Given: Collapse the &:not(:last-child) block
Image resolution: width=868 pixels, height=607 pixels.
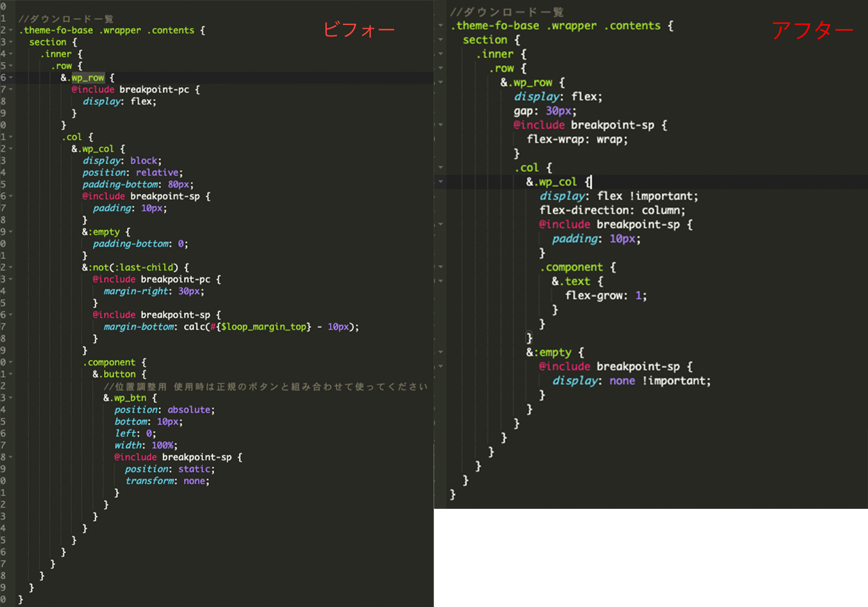Looking at the screenshot, I should pos(10,267).
